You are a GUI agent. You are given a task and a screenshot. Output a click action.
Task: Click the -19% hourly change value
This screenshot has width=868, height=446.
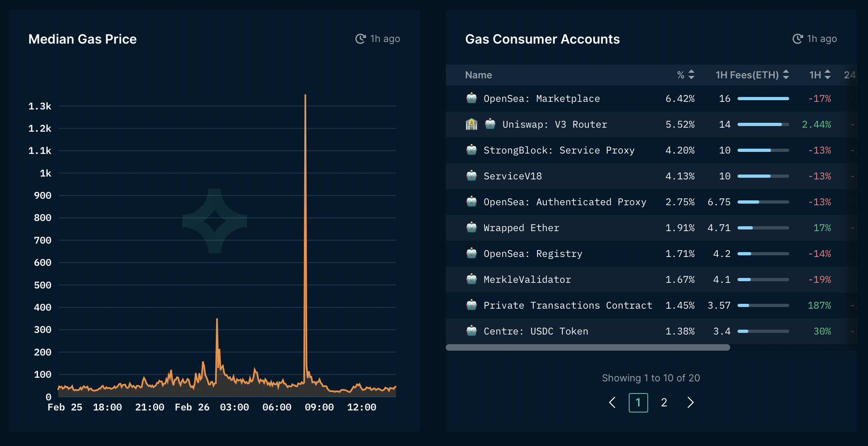[x=820, y=280]
